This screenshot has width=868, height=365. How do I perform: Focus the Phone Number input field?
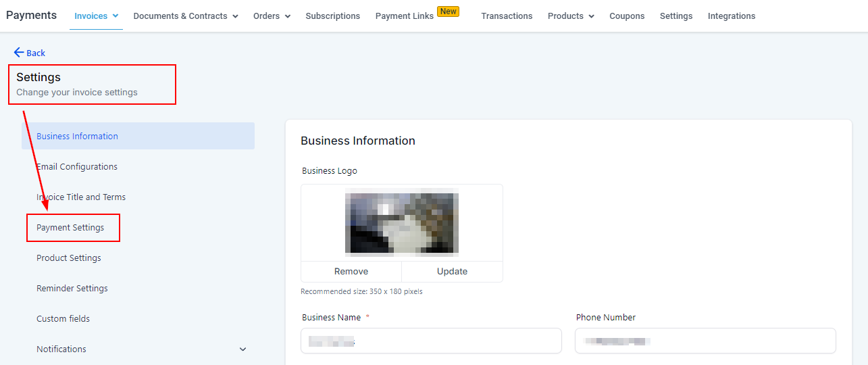[705, 341]
